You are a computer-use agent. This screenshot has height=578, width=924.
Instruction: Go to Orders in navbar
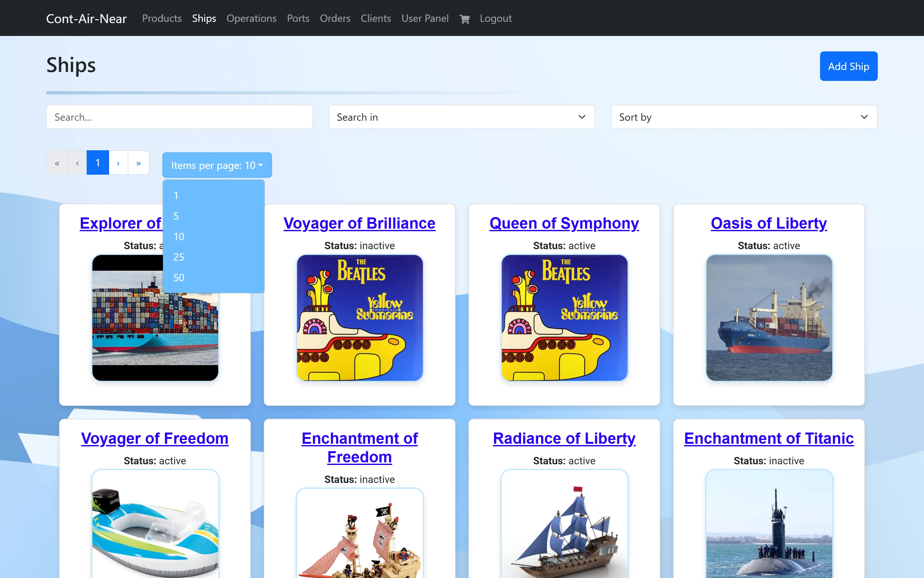coord(335,18)
